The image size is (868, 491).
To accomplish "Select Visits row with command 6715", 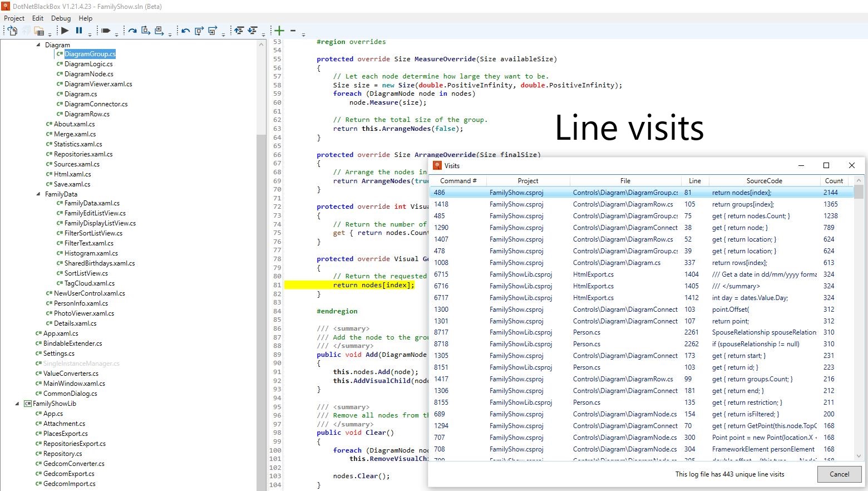I will coord(642,274).
